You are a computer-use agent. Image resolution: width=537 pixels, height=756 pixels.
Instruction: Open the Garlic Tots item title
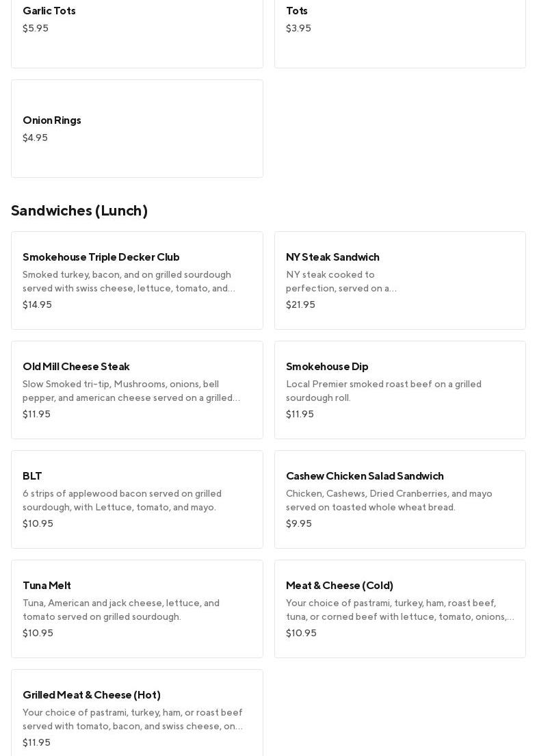(x=49, y=11)
